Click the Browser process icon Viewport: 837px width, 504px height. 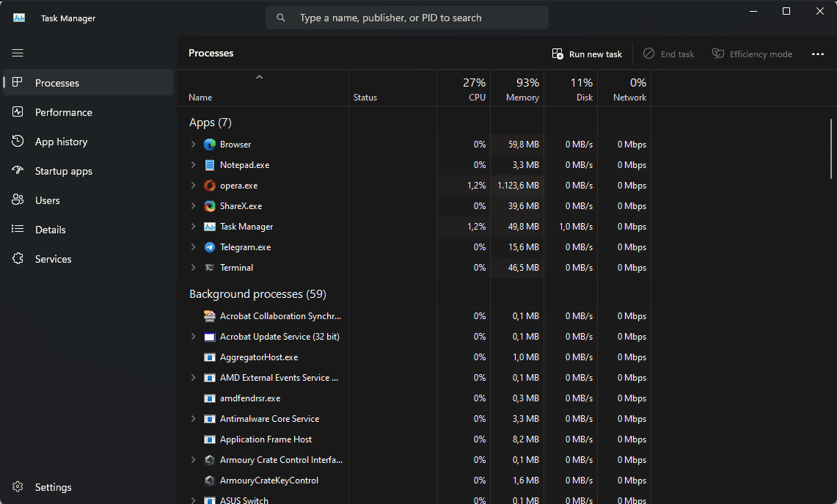coord(210,144)
